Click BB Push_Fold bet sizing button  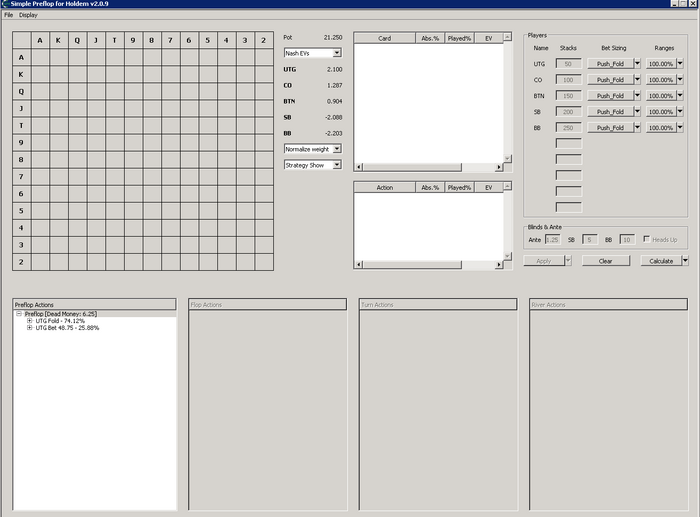(610, 128)
